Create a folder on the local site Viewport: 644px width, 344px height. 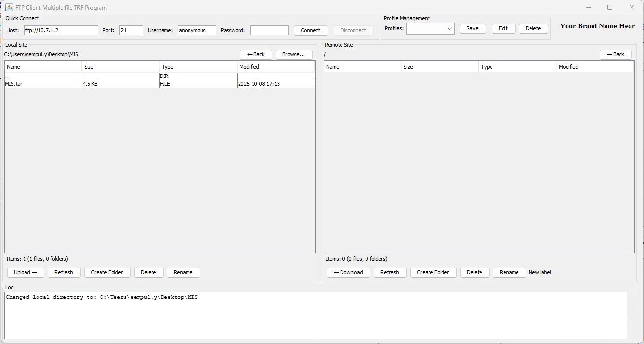tap(107, 272)
